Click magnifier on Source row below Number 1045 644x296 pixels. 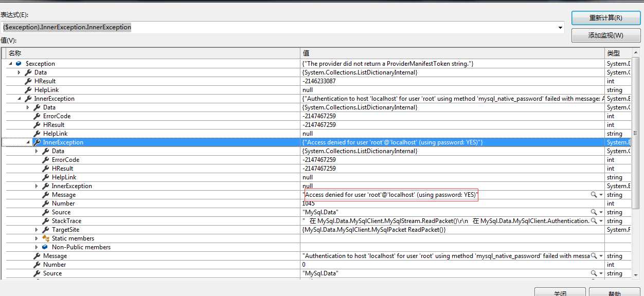point(594,212)
